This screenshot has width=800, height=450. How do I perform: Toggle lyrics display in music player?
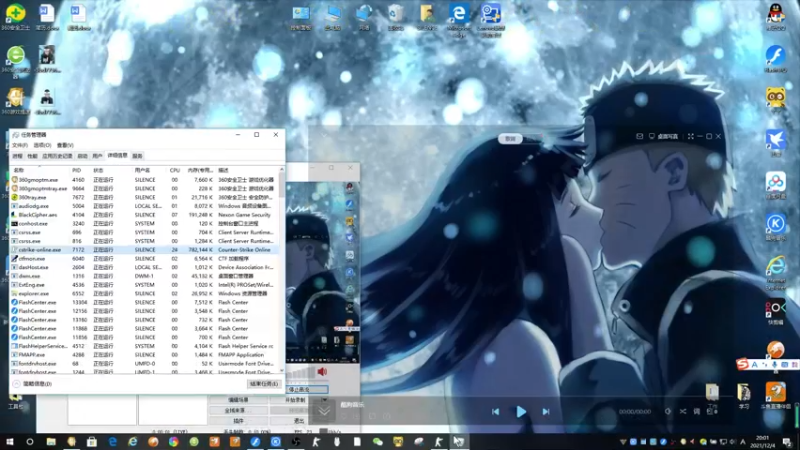coord(696,411)
